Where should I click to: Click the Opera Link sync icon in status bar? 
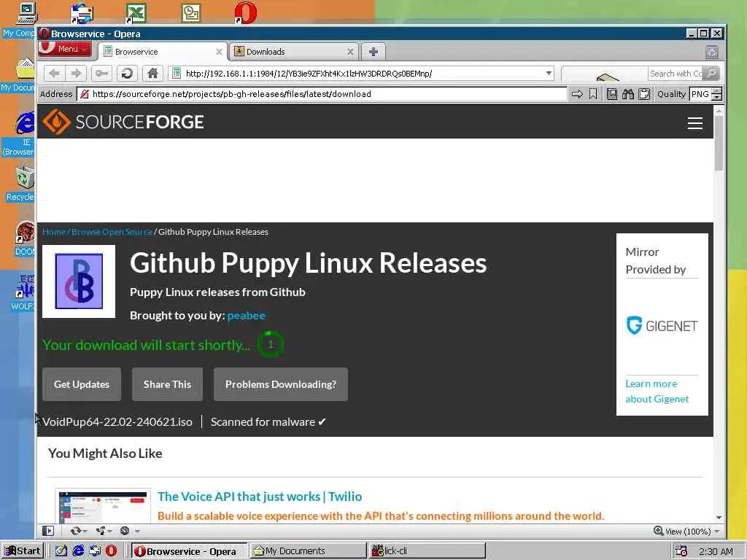[75, 531]
